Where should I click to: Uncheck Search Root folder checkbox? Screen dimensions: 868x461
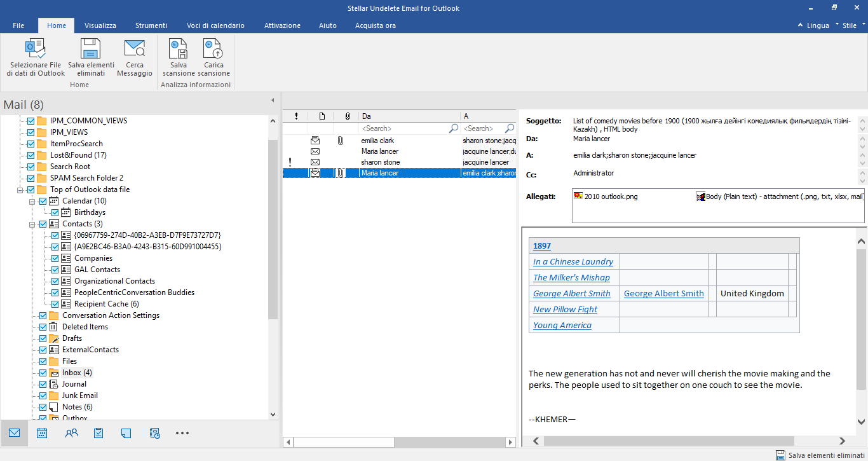(x=31, y=167)
